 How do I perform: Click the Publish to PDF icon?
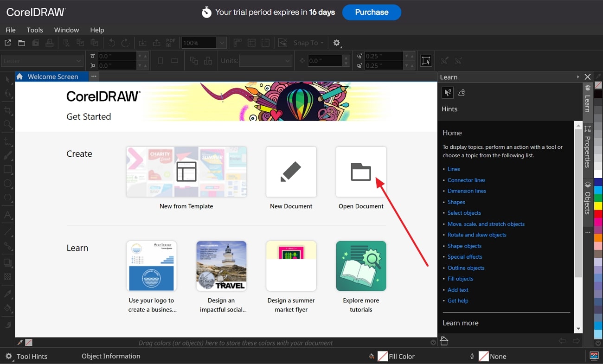[171, 43]
